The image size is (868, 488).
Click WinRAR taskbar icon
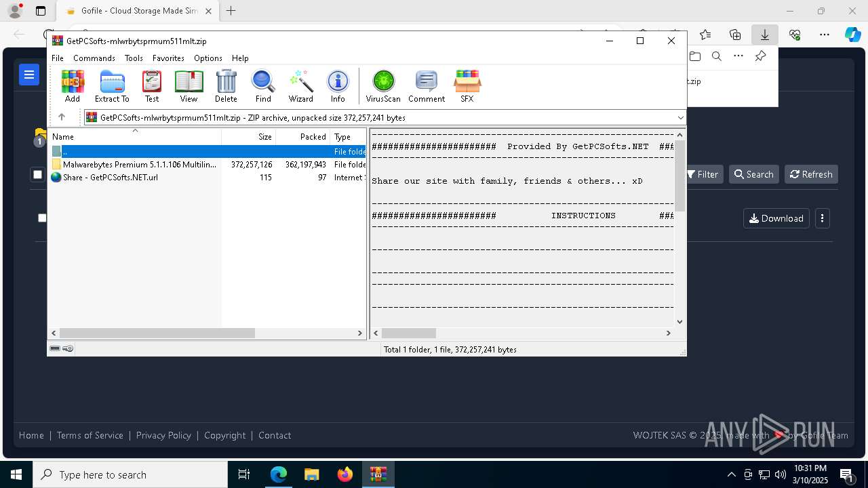378,474
